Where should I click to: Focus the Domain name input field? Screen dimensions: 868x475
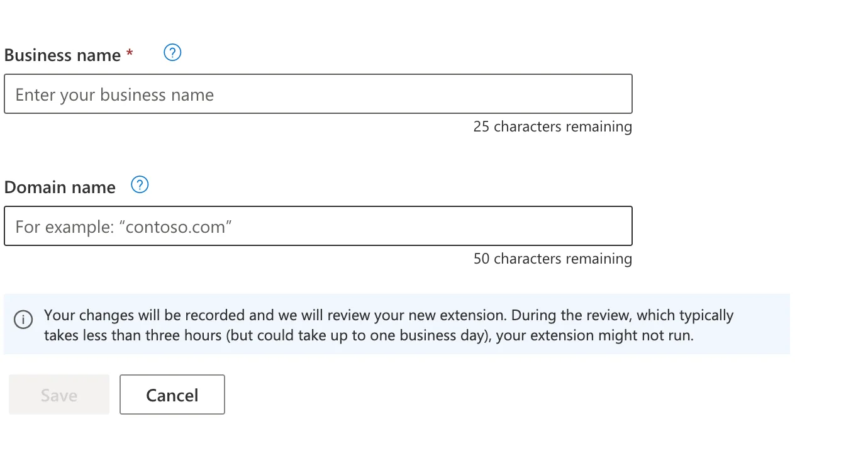point(318,226)
